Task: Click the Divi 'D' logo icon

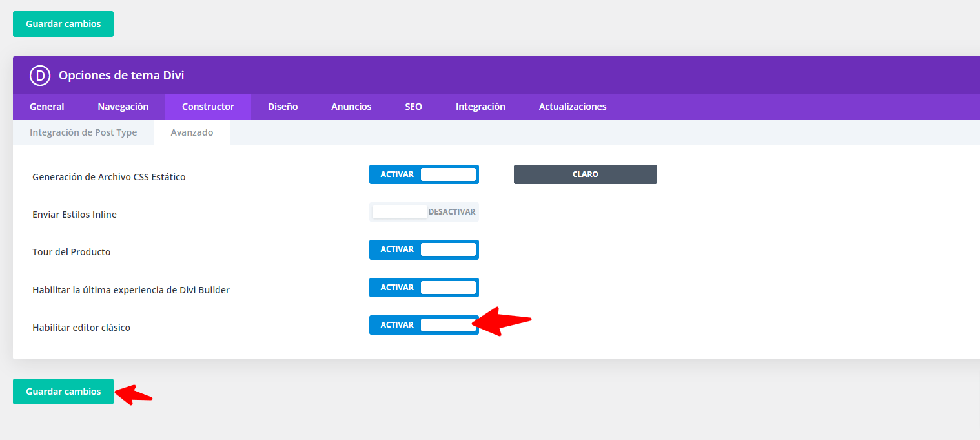Action: [40, 76]
